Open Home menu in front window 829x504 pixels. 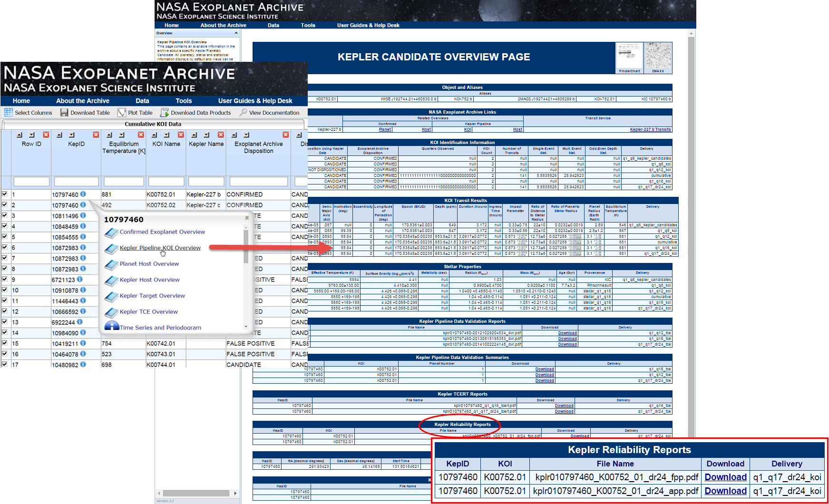21,101
